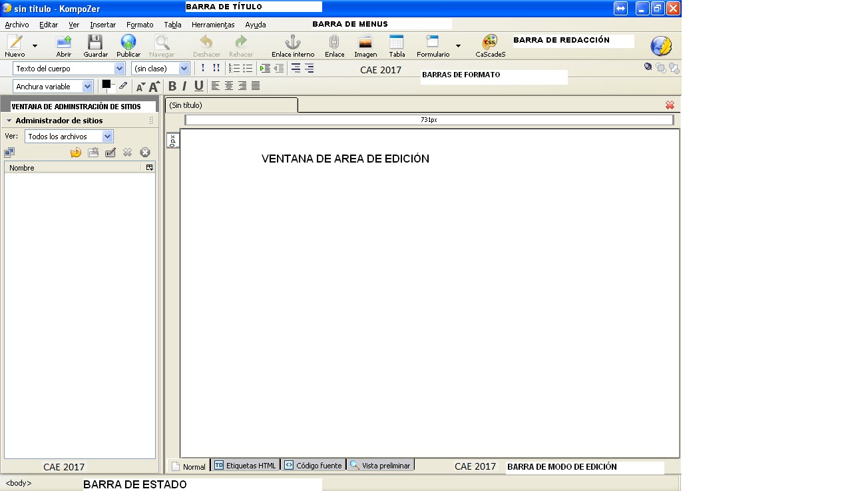
Task: Open the Archivo menu
Action: [x=17, y=25]
